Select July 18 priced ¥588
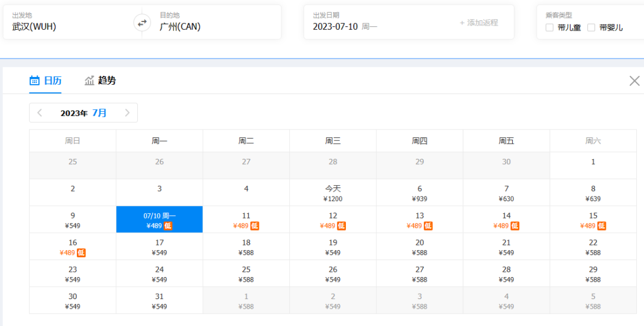This screenshot has width=644, height=326. [x=246, y=247]
